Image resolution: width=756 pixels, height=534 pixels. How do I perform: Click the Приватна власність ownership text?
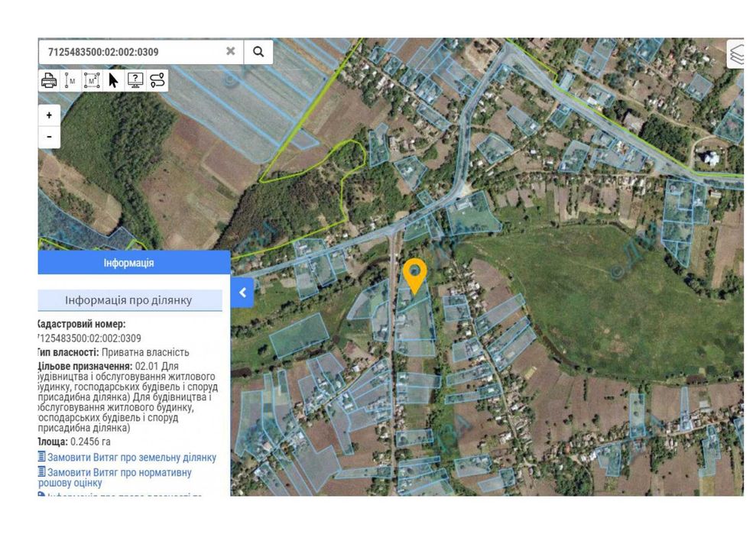point(145,352)
